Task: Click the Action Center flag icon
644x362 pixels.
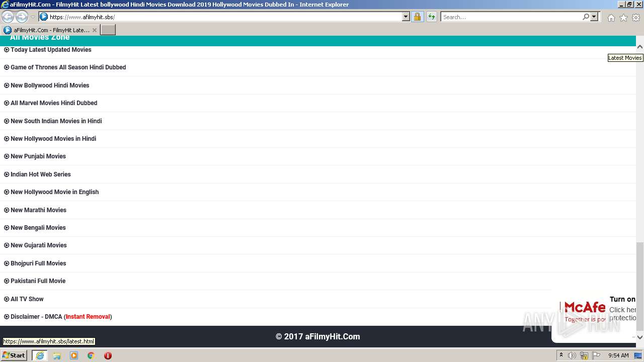Action: pyautogui.click(x=596, y=355)
